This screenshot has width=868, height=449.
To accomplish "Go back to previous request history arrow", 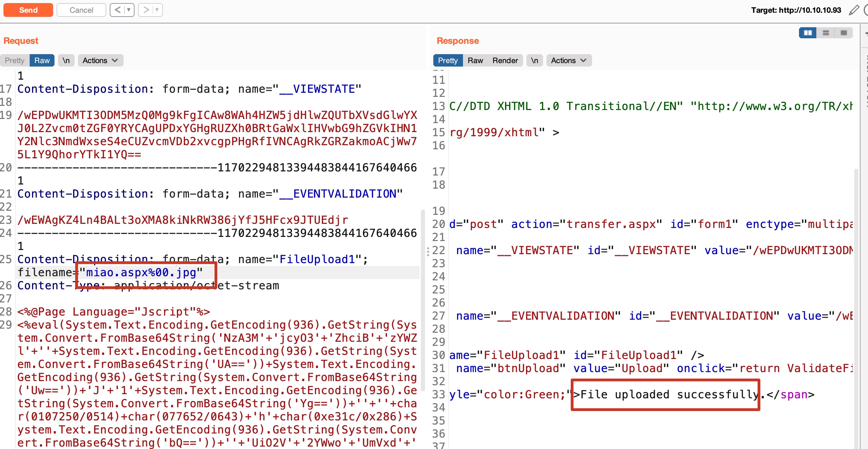I will click(x=118, y=10).
